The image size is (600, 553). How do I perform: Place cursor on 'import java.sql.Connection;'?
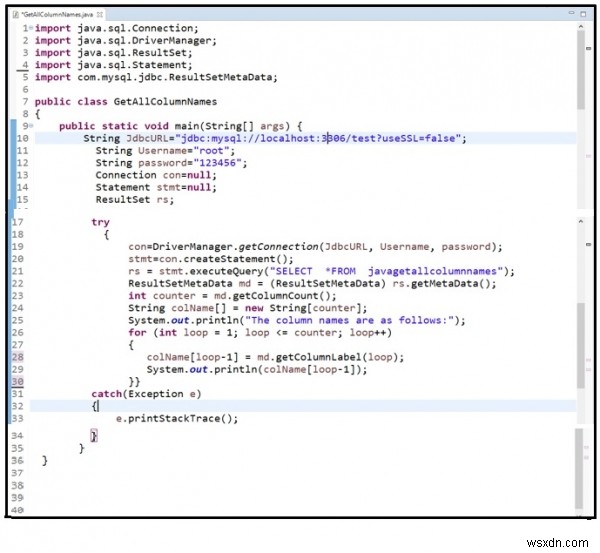[x=117, y=28]
